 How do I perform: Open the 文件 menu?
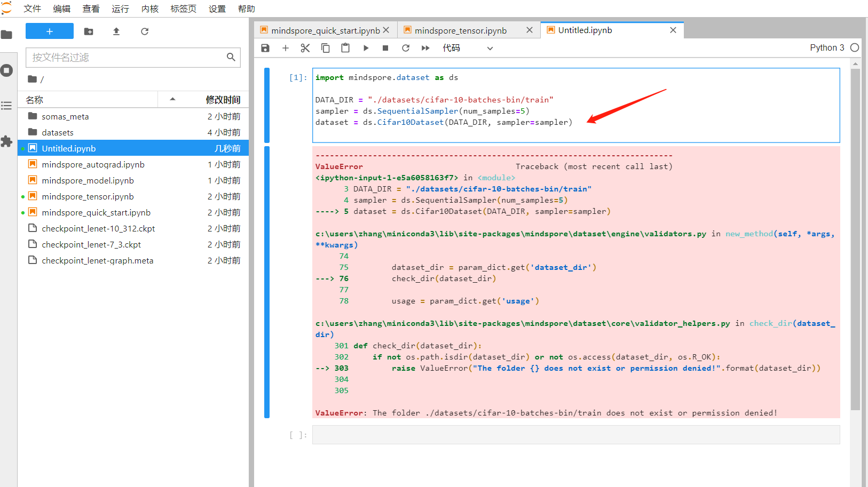33,9
